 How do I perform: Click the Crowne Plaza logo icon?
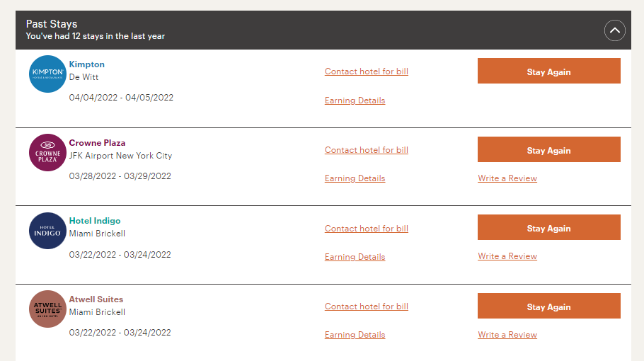click(47, 152)
